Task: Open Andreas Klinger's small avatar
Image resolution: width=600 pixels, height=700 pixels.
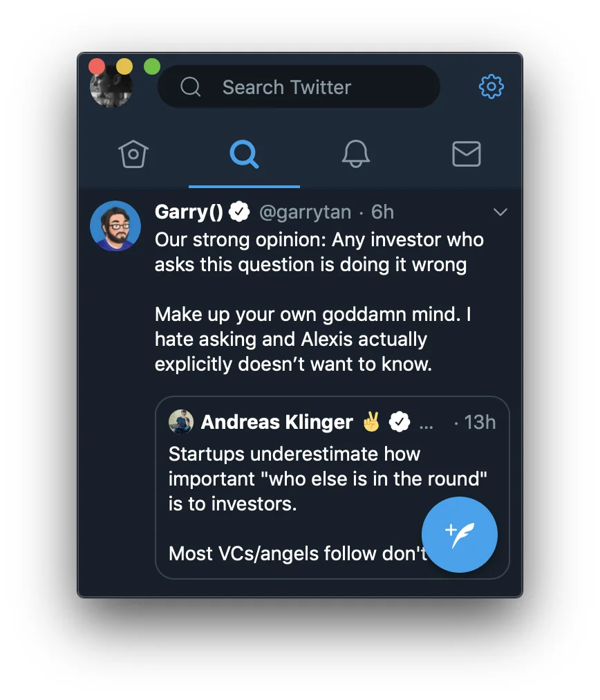Action: [x=181, y=422]
